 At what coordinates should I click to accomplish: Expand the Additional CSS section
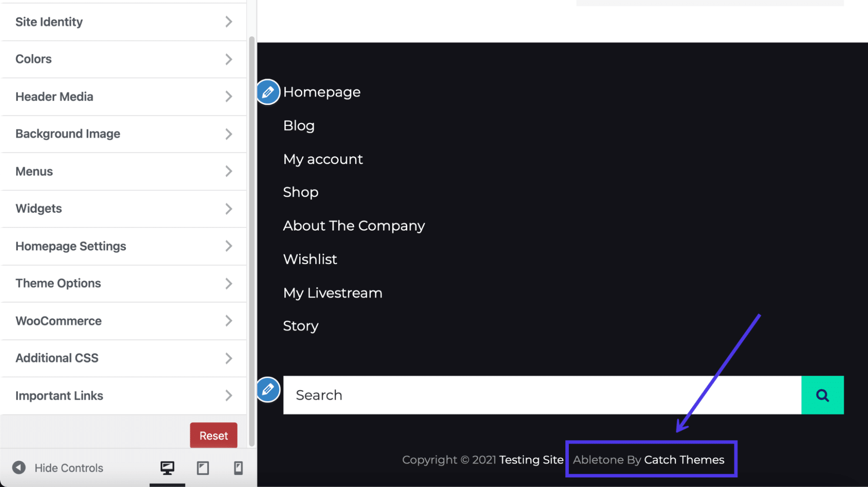click(x=122, y=358)
